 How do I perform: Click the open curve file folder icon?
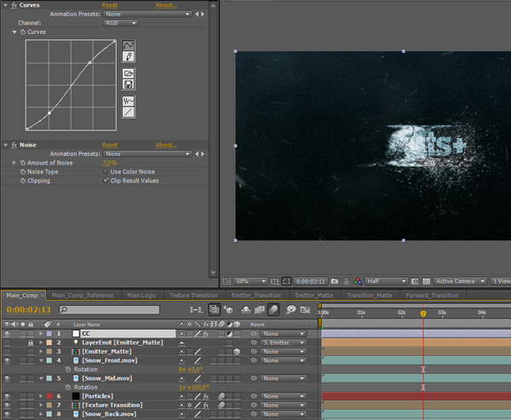(x=129, y=73)
